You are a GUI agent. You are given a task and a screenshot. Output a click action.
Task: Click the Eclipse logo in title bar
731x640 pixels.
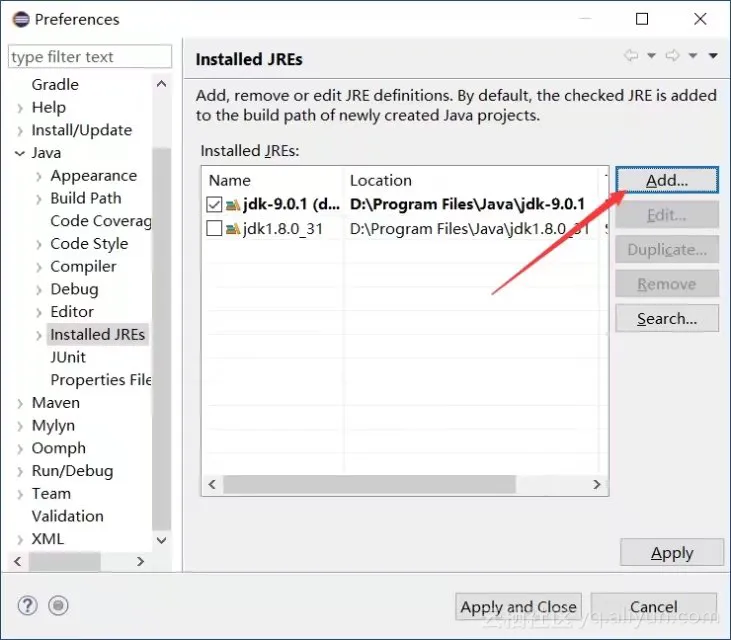click(21, 20)
